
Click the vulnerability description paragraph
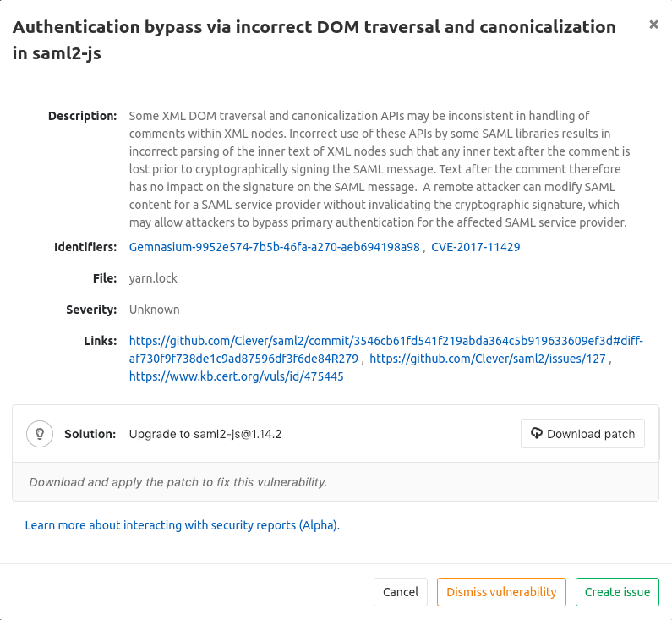[380, 169]
